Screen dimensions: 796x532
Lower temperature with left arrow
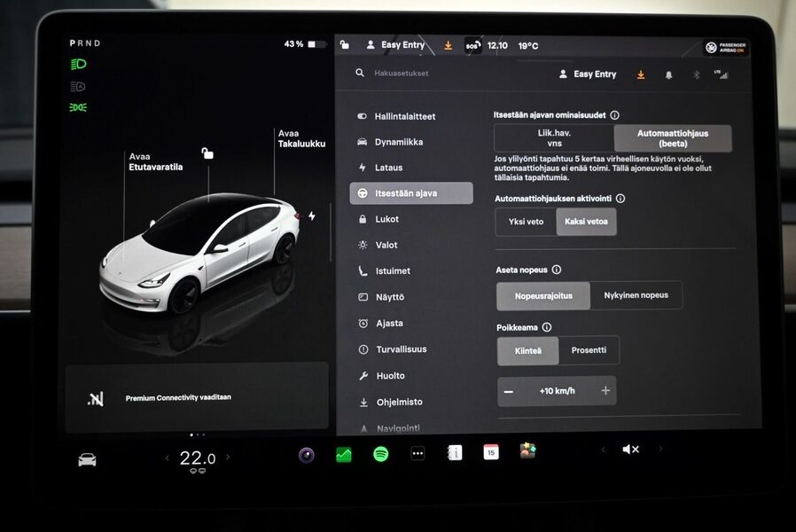pos(167,458)
